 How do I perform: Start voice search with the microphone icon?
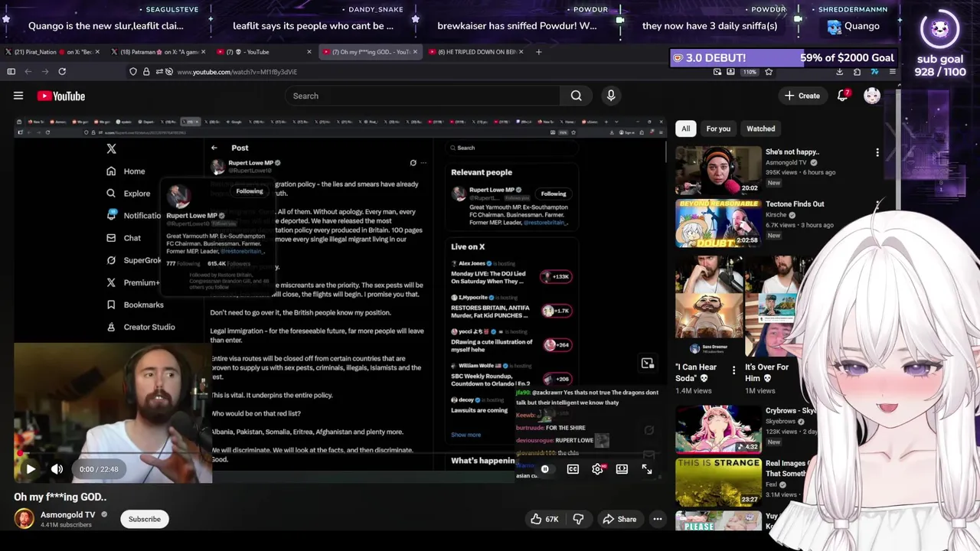pos(611,96)
